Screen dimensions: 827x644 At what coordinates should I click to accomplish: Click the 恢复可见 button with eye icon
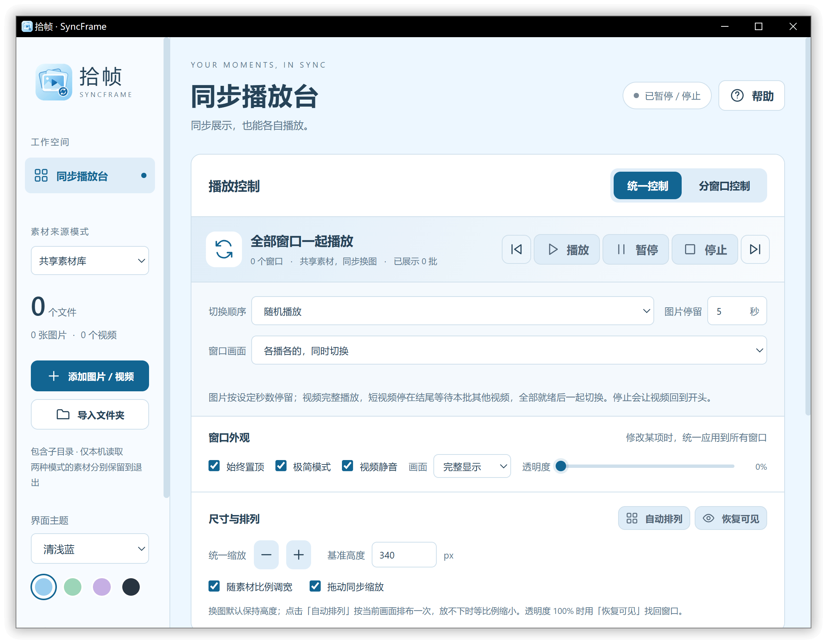[x=731, y=519]
